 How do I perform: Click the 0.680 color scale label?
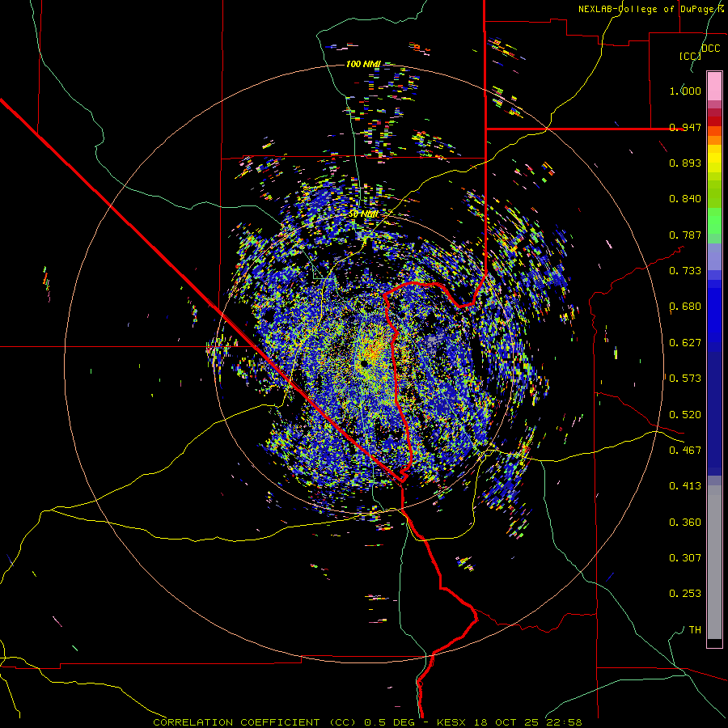point(685,307)
